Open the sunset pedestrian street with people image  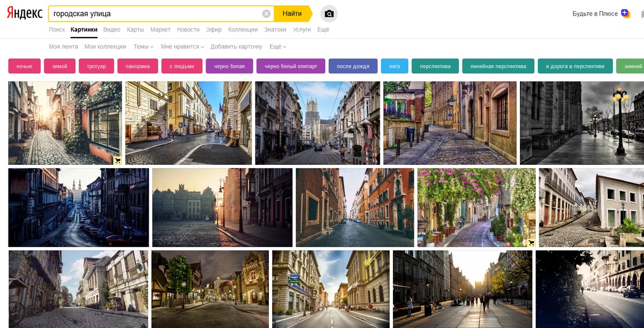tap(463, 289)
